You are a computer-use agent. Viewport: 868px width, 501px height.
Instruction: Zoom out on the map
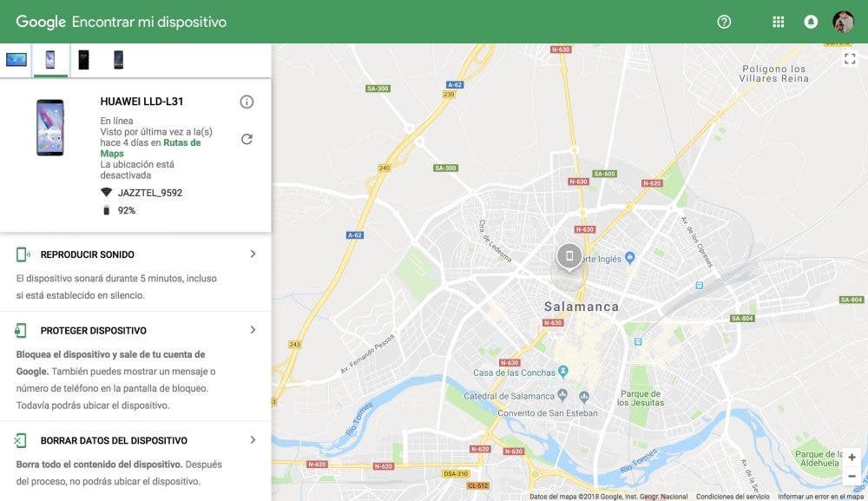tap(852, 476)
